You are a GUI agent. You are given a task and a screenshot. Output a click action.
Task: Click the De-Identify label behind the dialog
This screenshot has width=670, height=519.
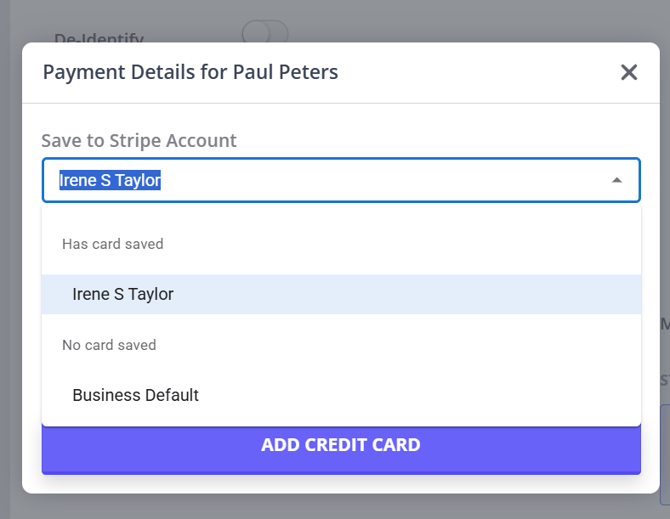[x=98, y=38]
